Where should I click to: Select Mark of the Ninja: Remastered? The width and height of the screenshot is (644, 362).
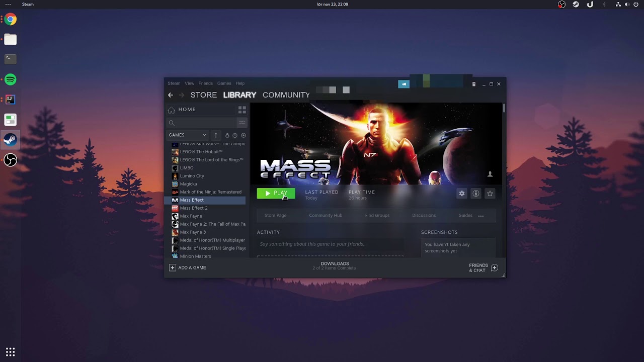(x=207, y=192)
